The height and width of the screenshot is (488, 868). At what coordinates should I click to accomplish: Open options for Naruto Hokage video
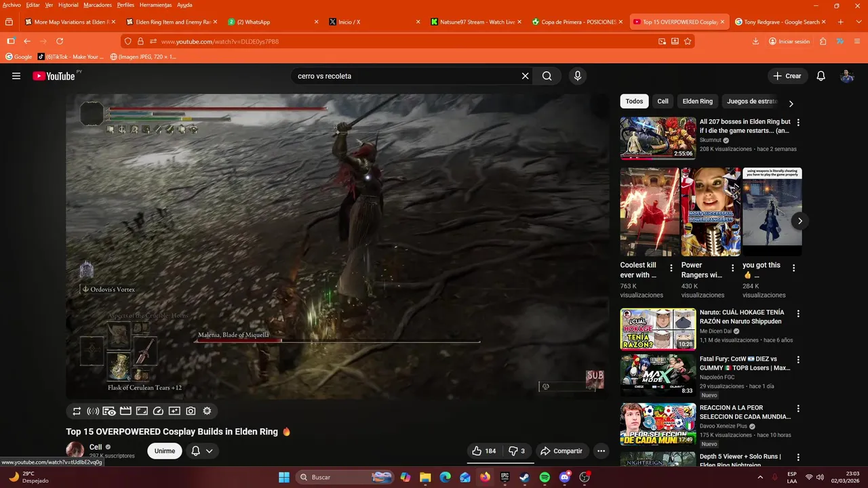798,314
